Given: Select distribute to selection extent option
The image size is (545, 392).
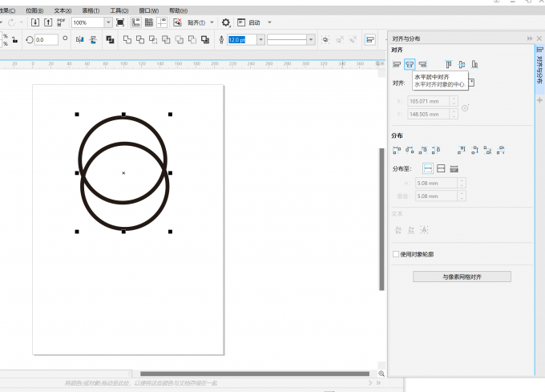Looking at the screenshot, I should (428, 168).
